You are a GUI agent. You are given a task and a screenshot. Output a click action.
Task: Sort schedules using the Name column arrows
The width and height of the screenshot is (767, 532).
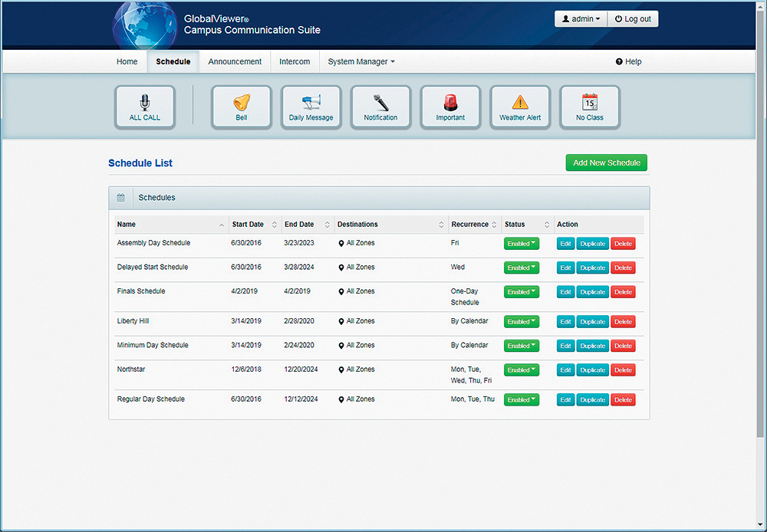(220, 224)
